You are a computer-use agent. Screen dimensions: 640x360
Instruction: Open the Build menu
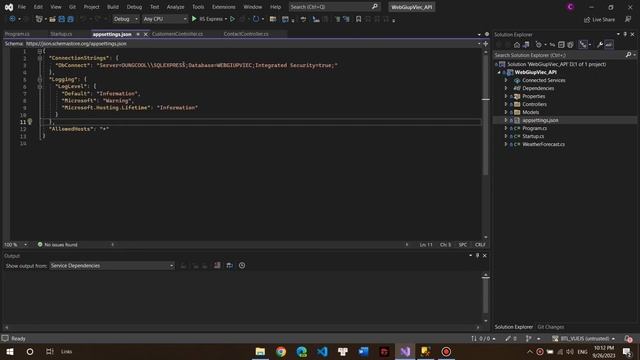pos(113,7)
